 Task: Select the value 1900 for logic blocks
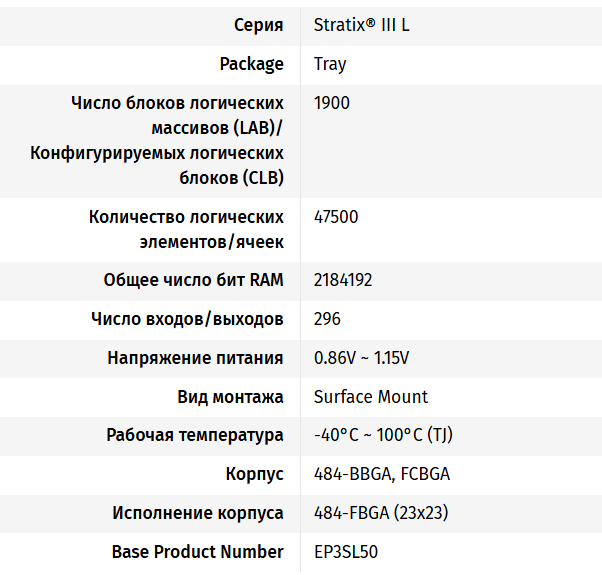click(332, 103)
